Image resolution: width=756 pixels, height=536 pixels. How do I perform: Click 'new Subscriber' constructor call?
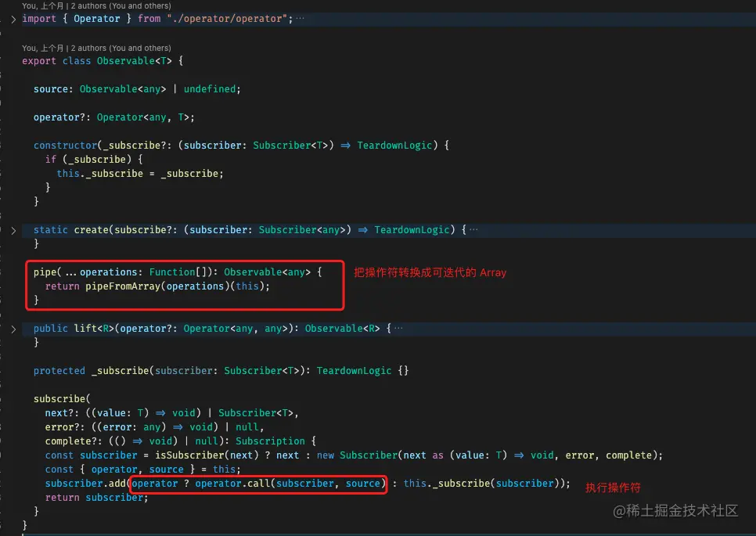358,455
